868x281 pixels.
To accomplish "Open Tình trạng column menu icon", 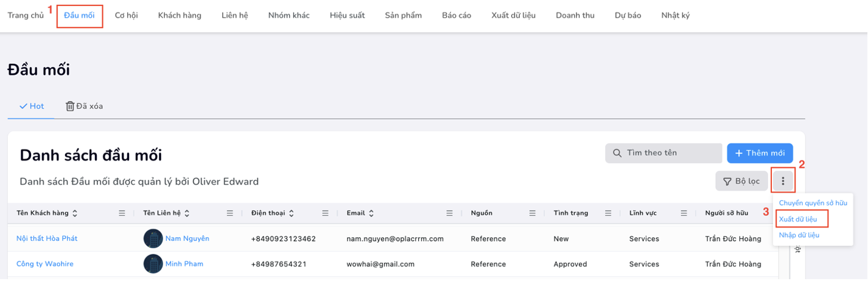I will click(x=609, y=213).
